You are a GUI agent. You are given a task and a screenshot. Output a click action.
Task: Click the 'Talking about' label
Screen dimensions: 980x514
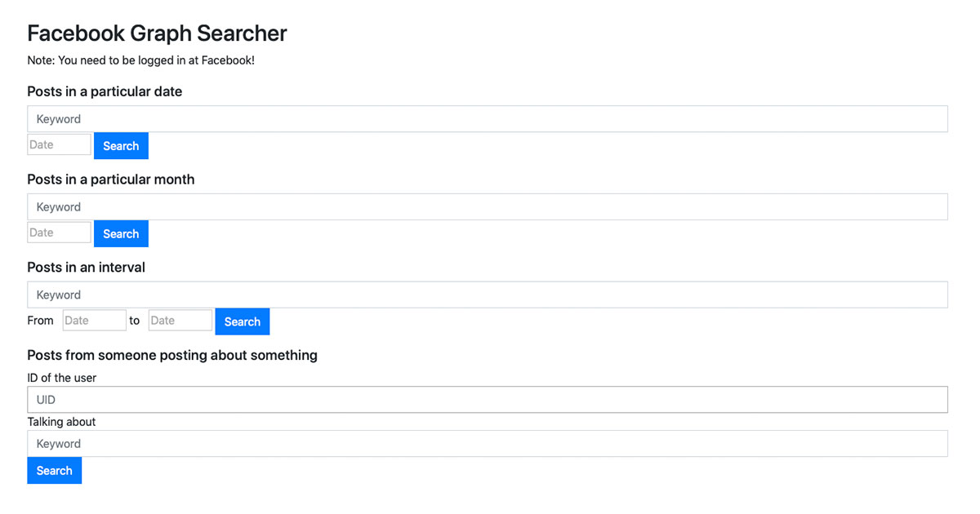coord(61,422)
